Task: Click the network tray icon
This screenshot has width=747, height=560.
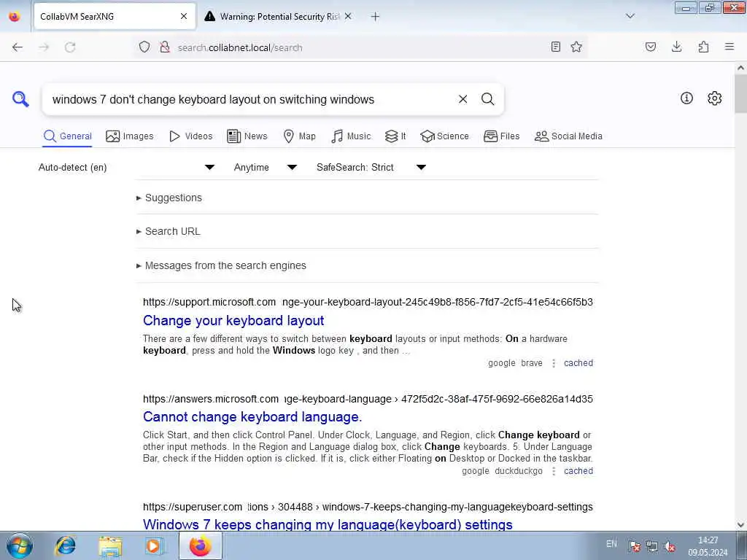Action: (651, 546)
